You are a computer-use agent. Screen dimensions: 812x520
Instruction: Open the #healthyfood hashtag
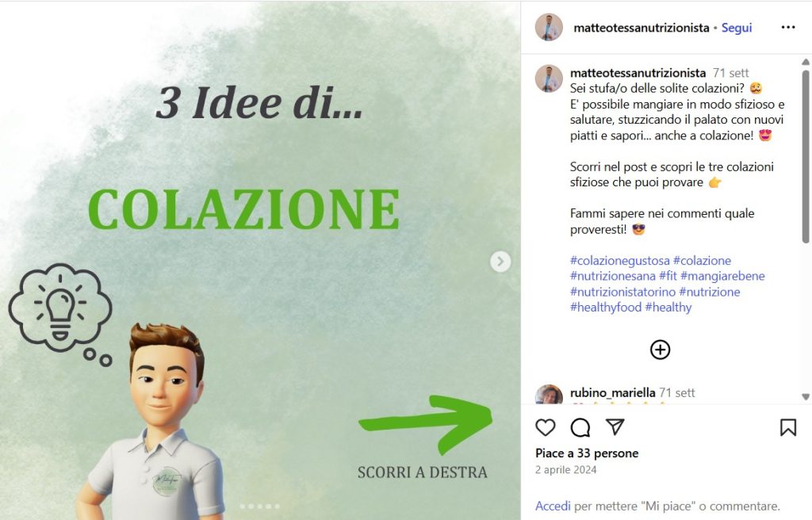[x=605, y=307]
